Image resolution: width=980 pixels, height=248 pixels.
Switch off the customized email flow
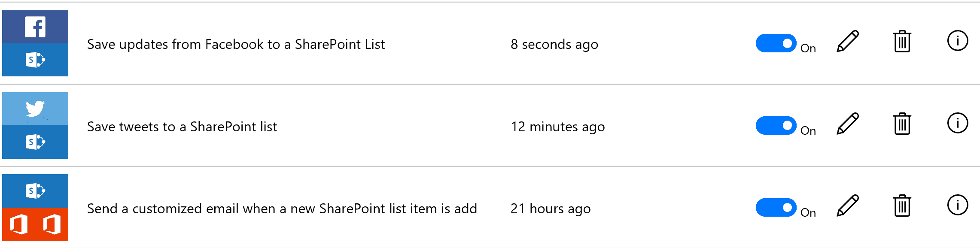[776, 208]
